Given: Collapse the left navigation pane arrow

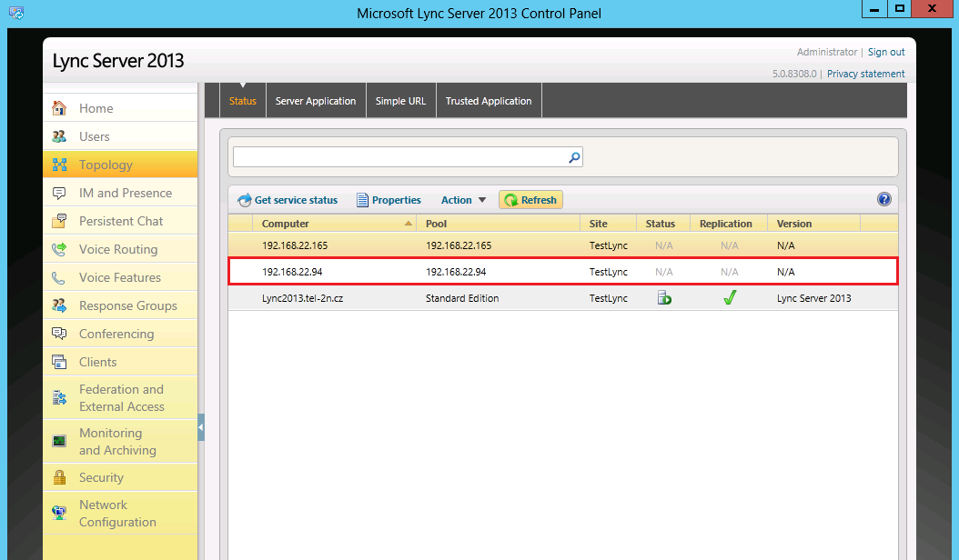Looking at the screenshot, I should (x=201, y=427).
